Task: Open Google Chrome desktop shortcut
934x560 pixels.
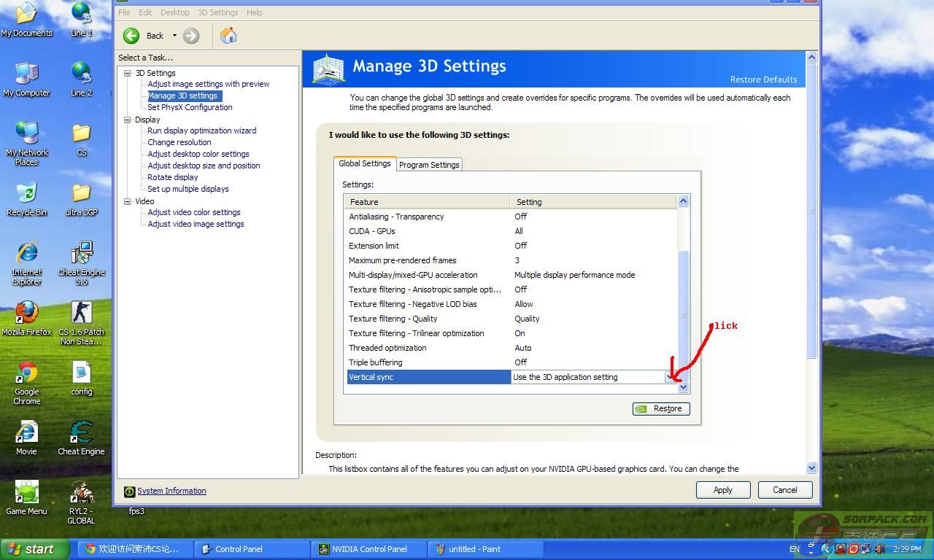Action: point(27,373)
